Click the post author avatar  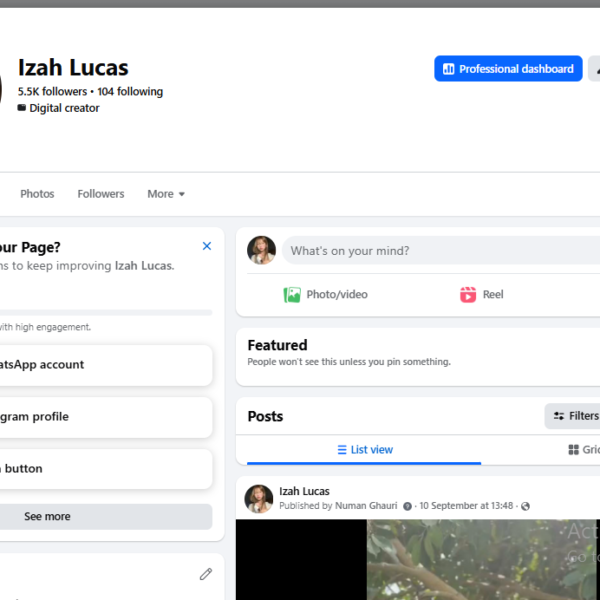coord(259,499)
